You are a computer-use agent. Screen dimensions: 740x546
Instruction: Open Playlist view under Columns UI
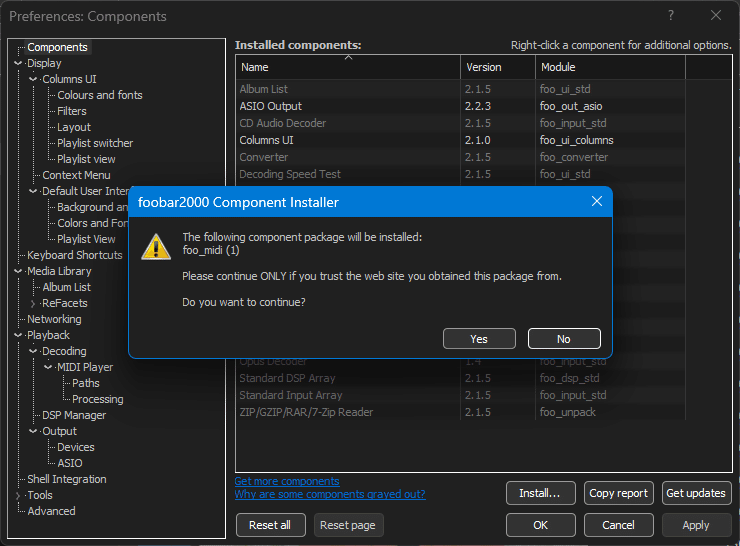point(86,159)
